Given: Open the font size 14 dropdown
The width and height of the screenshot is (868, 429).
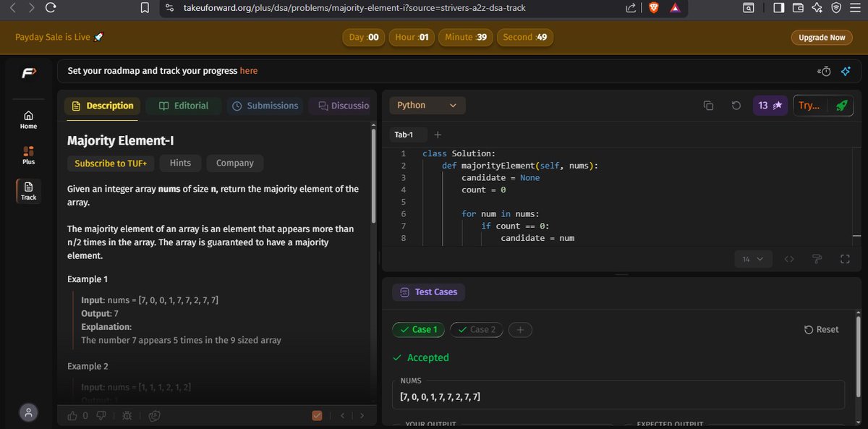Looking at the screenshot, I should tap(753, 259).
